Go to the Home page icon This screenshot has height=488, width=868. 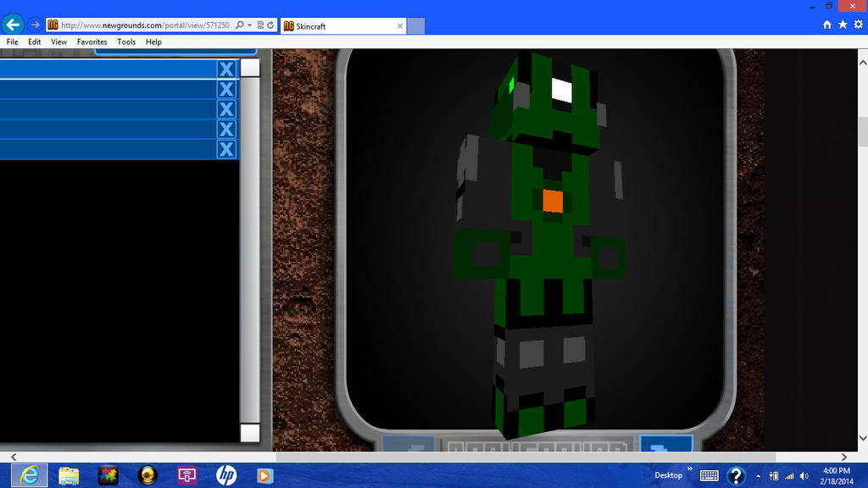827,25
